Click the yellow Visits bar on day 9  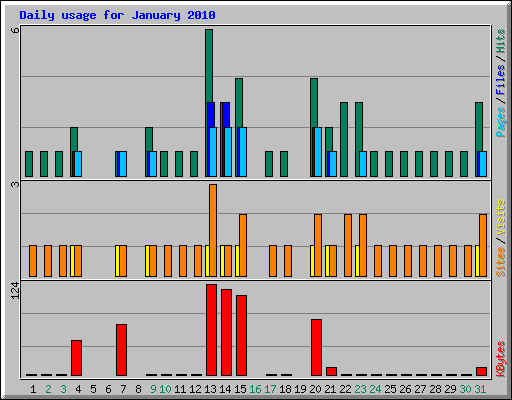point(147,261)
